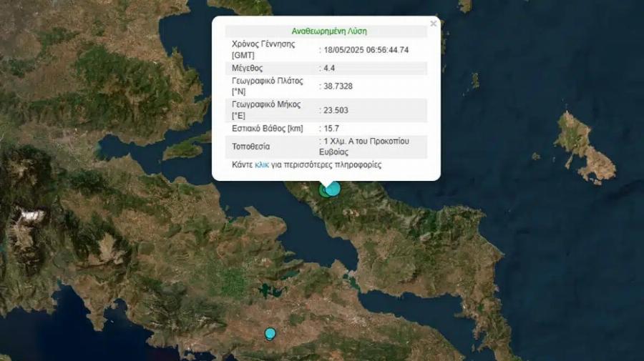Click the location '1 Χλμ. Α του Προκοπίου Ευβοίας'
This screenshot has height=361, width=644.
[x=364, y=147]
